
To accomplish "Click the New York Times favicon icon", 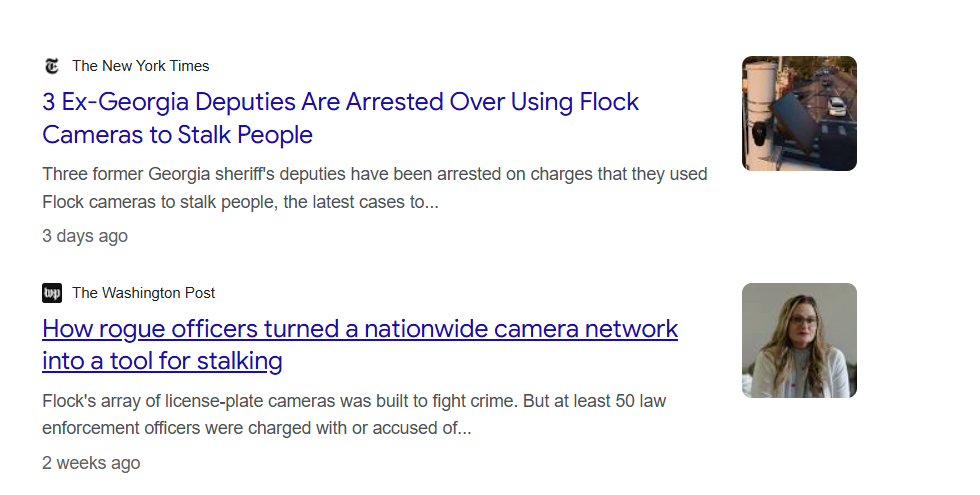I will point(52,66).
